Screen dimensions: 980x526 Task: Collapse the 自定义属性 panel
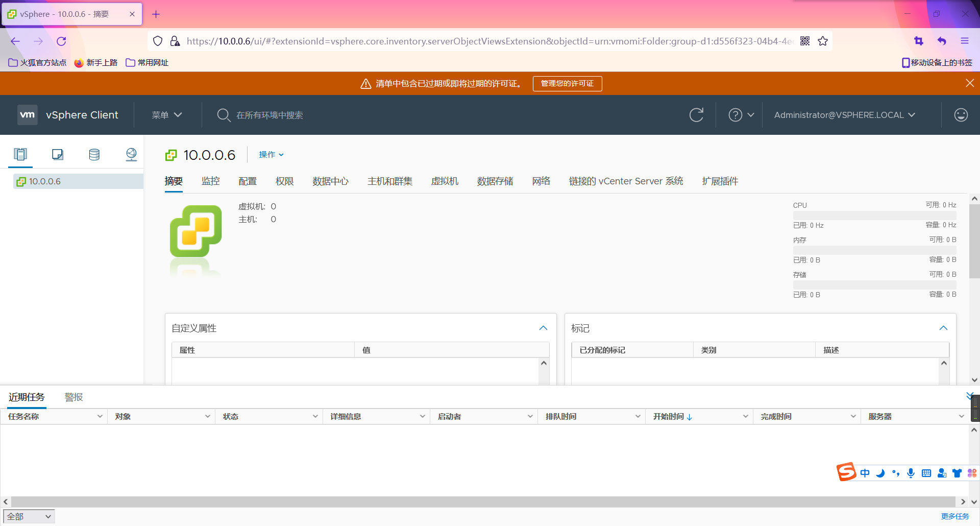click(x=543, y=328)
